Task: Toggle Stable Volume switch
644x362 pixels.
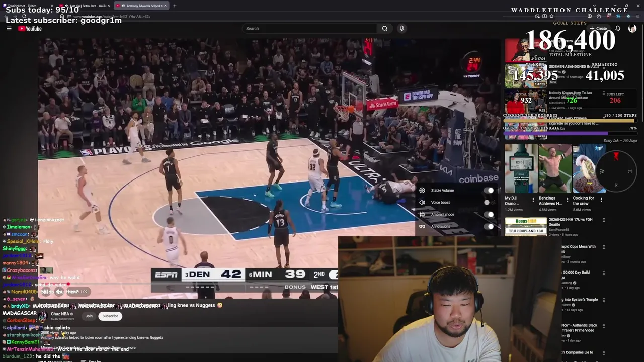Action: tap(489, 191)
